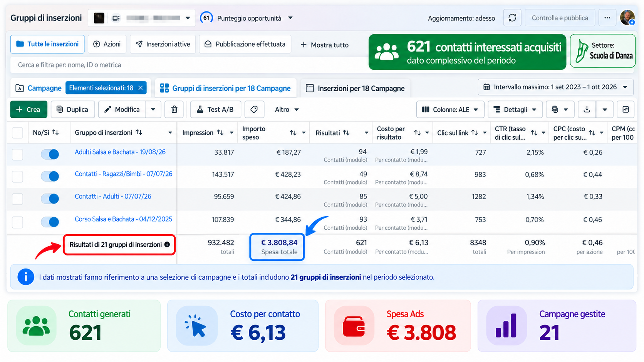Screen dimensions: 644x362
Task: Click the opportunity score 61 circle
Action: pos(206,18)
